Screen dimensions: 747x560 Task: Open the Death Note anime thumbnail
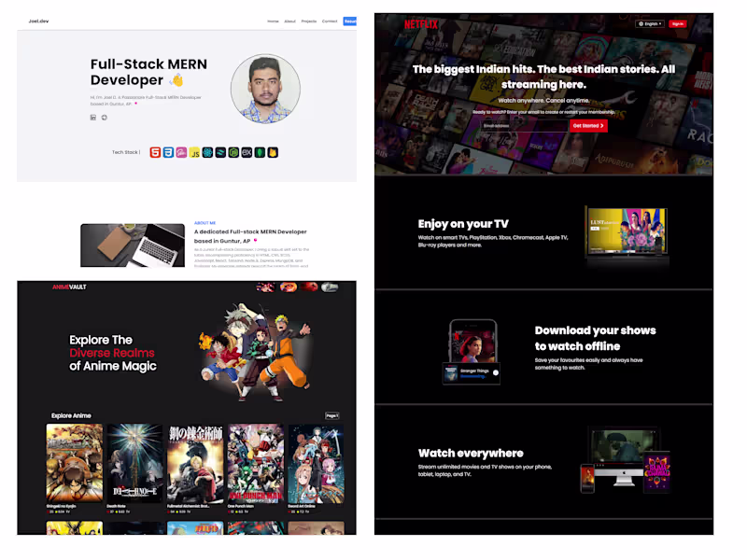pyautogui.click(x=134, y=463)
